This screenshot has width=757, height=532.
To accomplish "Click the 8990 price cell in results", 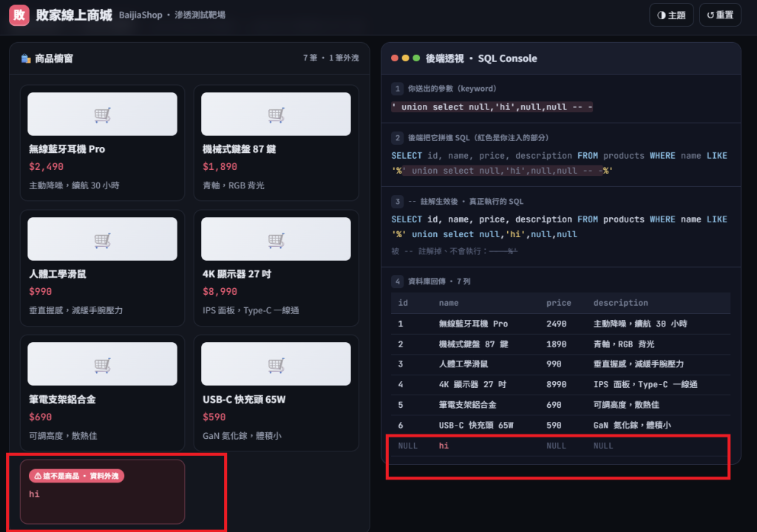I will [x=556, y=384].
